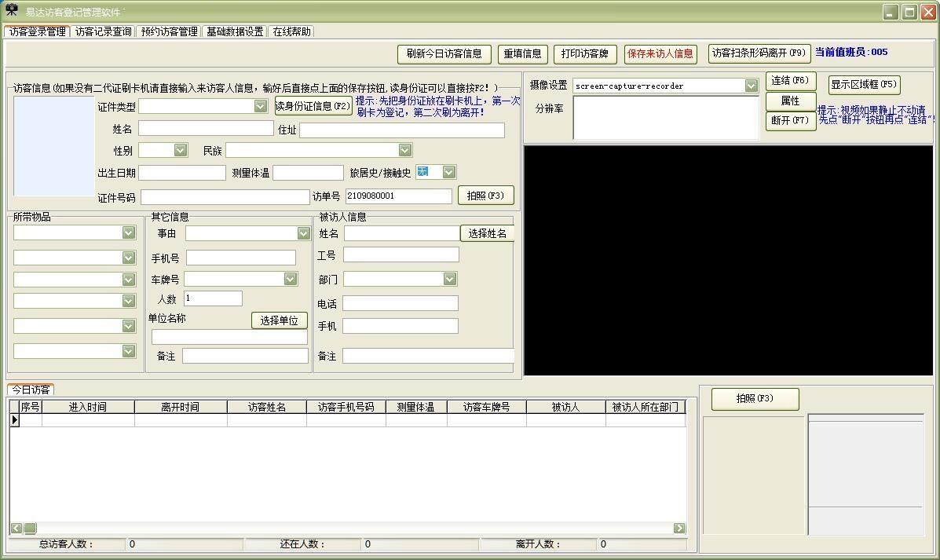Switch to 访客记录查询 tab
Image resolution: width=940 pixels, height=560 pixels.
(x=104, y=31)
